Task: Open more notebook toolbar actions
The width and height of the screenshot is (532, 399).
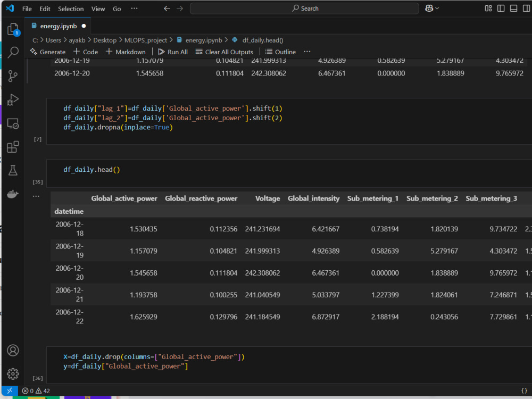Action: pyautogui.click(x=307, y=52)
